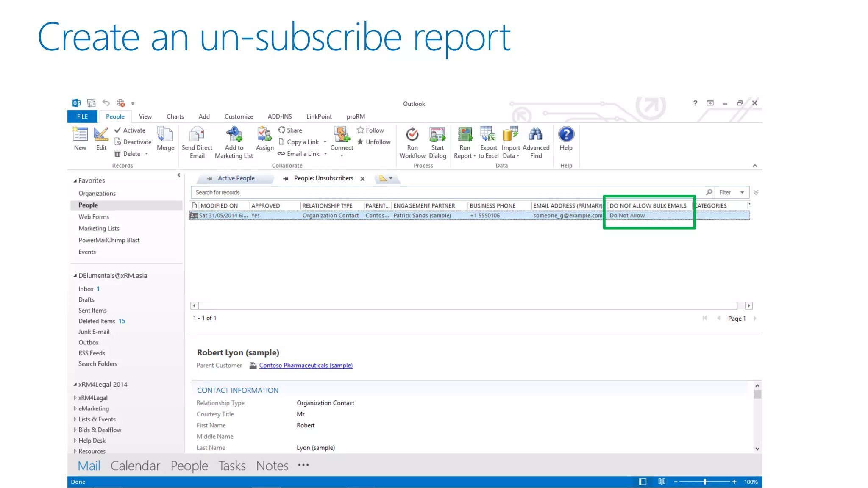Go to the next page arrow
868x488 pixels.
755,318
